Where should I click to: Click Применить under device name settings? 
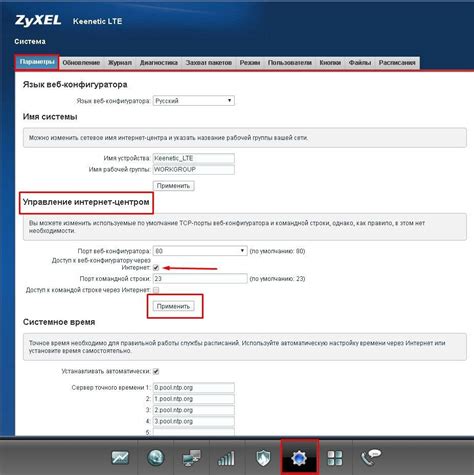(173, 186)
